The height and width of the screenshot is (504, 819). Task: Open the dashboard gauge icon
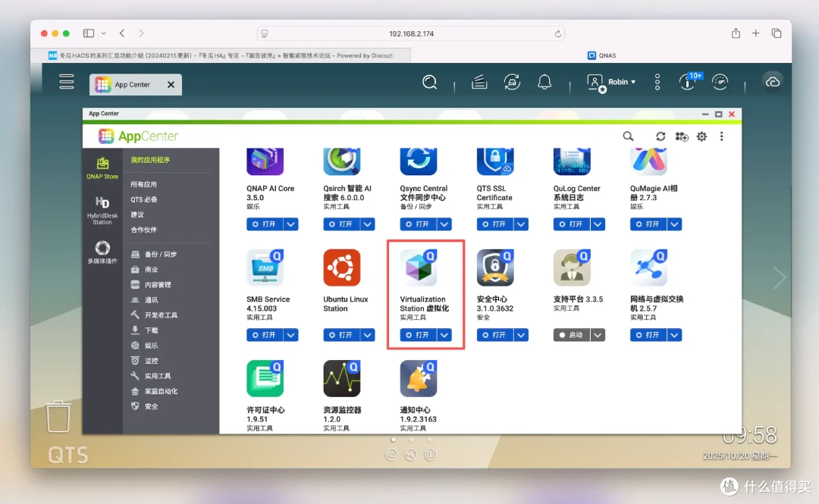720,82
